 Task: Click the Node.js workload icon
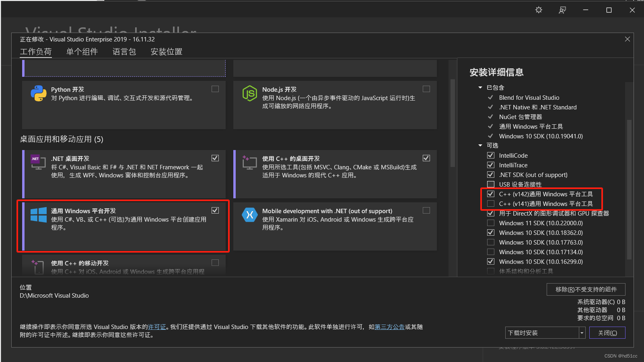point(250,93)
